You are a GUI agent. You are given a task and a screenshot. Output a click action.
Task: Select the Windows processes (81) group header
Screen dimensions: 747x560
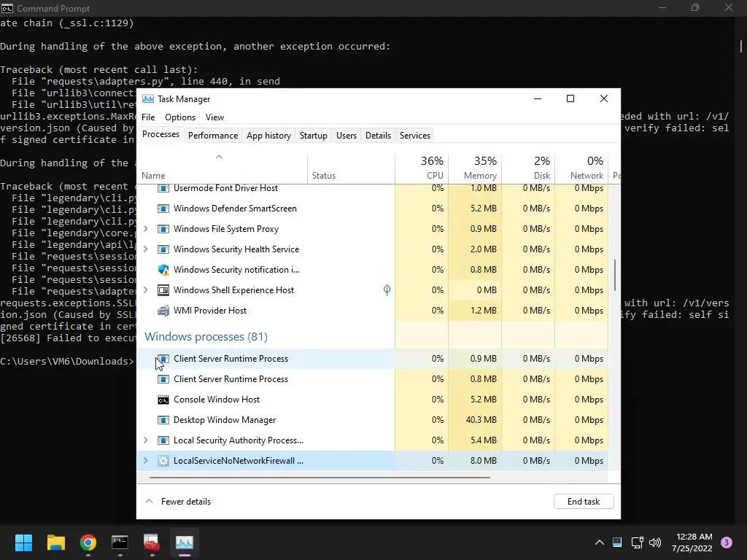pyautogui.click(x=206, y=337)
